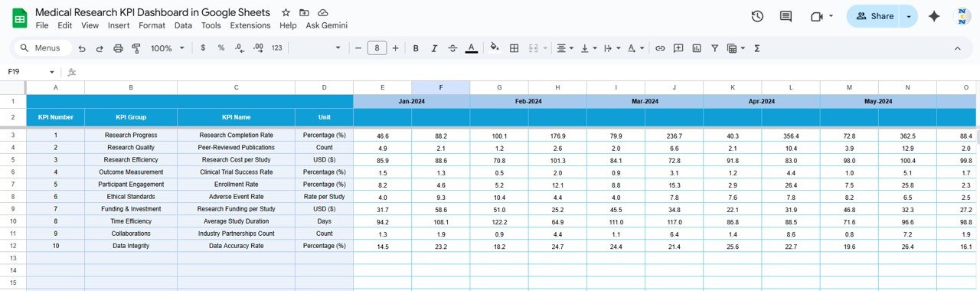This screenshot has width=980, height=291.
Task: Open the Google account avatar
Action: pos(962,16)
